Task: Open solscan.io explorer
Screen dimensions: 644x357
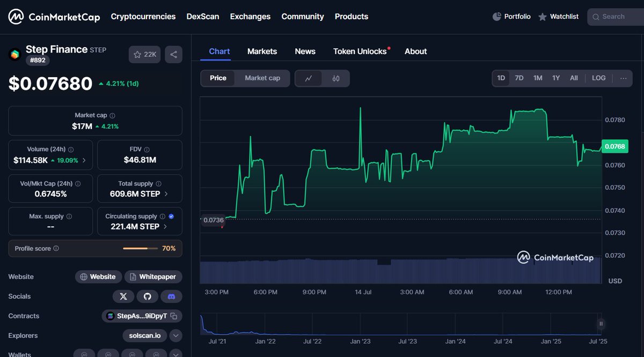Action: (145, 336)
